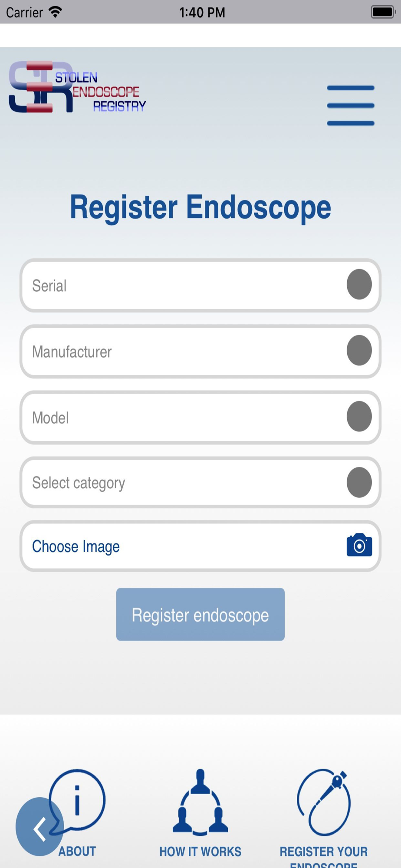
Task: Tap the gray circle in Model field
Action: 359,416
